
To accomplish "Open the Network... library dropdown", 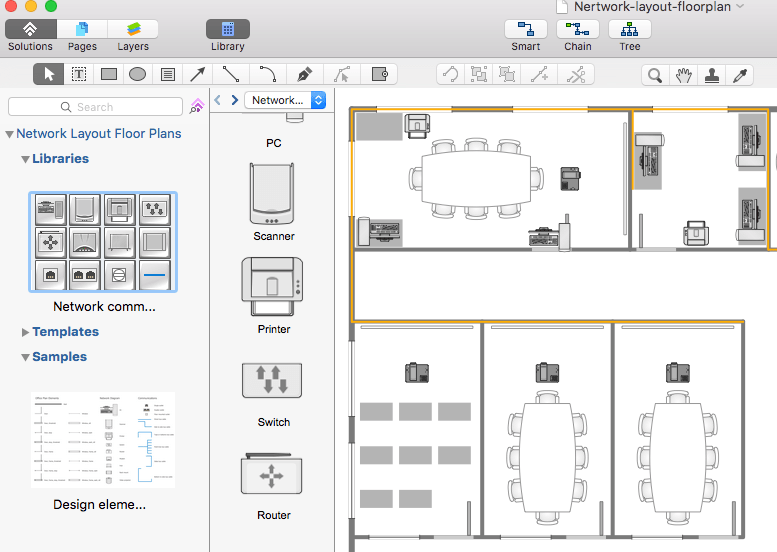I will [285, 100].
